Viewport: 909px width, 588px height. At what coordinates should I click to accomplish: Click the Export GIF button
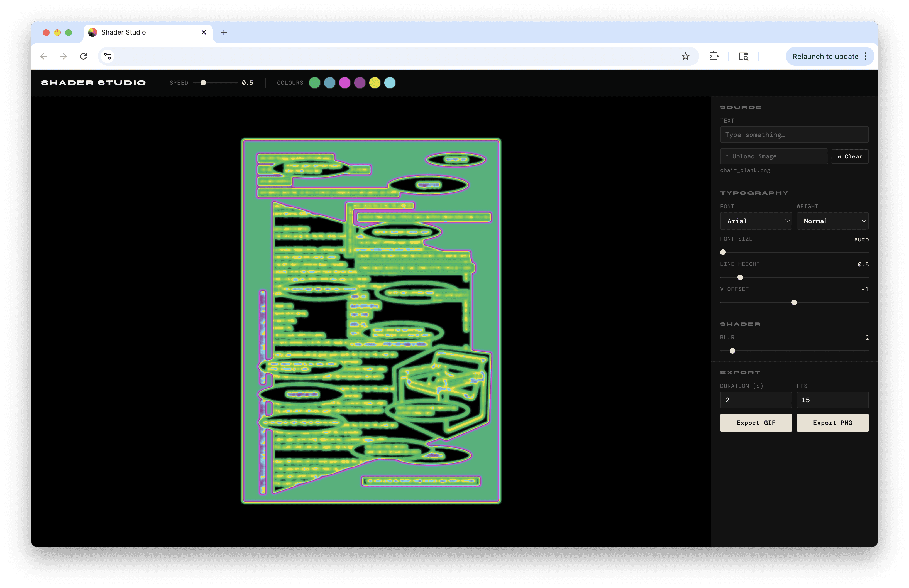tap(756, 423)
